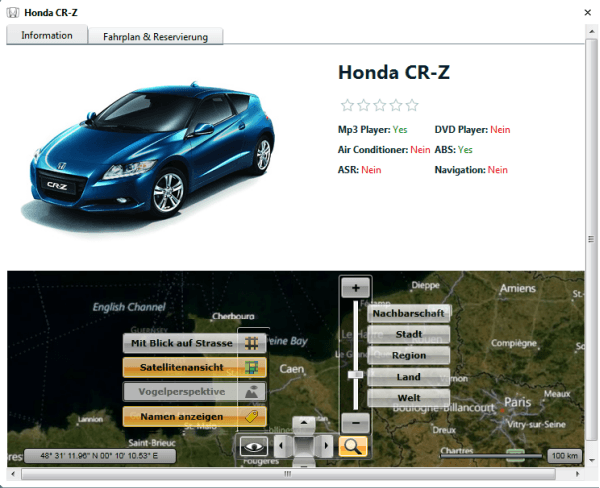The height and width of the screenshot is (488, 600).
Task: Toggle Namen anzeigen labels option
Action: click(194, 416)
